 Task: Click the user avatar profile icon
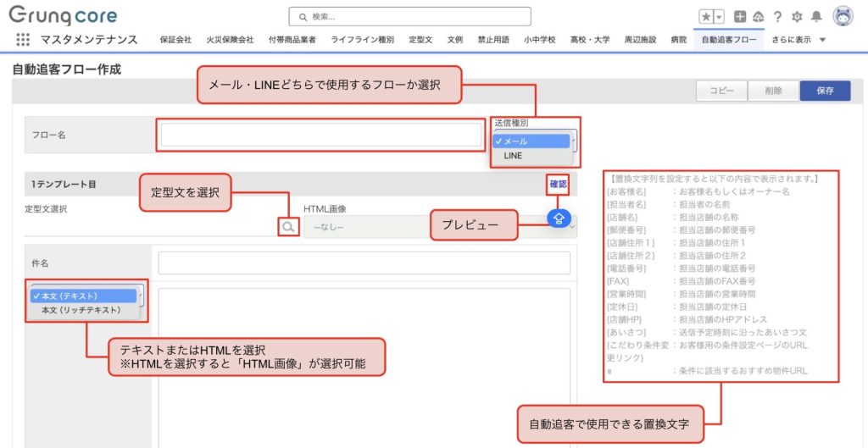(x=843, y=16)
